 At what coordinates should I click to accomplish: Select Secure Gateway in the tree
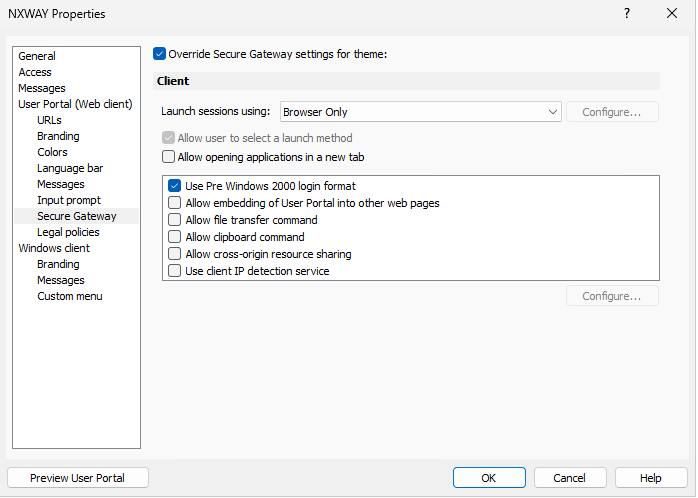tap(77, 216)
